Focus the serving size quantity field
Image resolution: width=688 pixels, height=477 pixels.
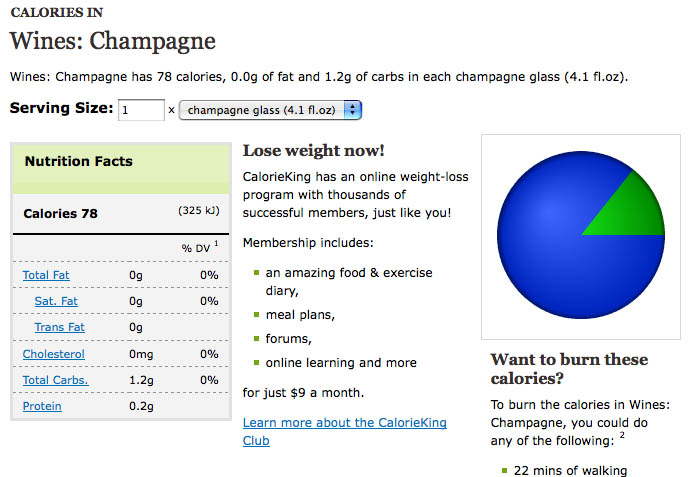141,110
